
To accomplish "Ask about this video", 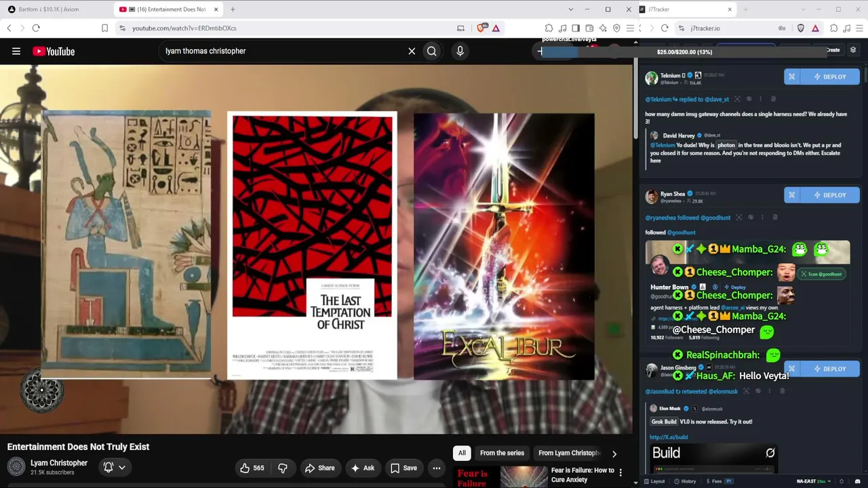I will pyautogui.click(x=362, y=468).
